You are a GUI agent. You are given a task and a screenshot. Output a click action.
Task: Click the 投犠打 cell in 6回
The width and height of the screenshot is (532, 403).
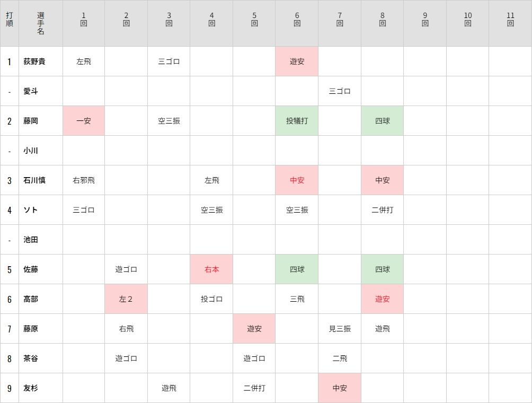click(297, 121)
